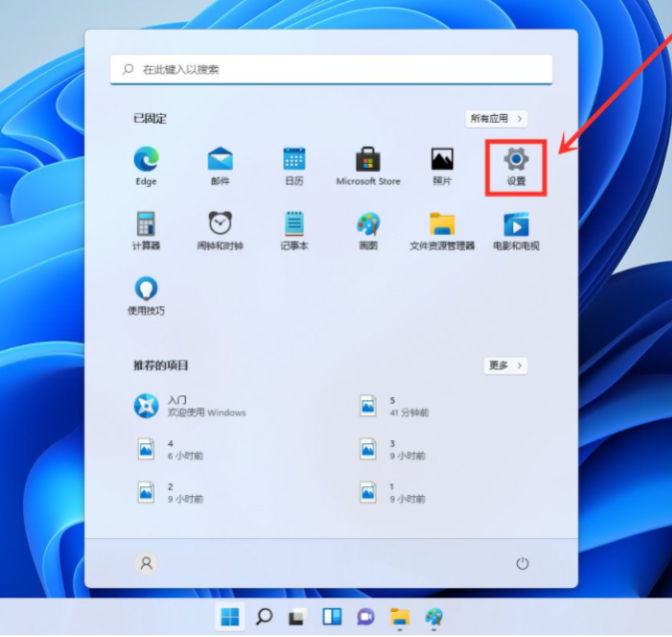Launch Microsoft Store from pinned apps
Viewport: 672px width, 637px height.
[x=368, y=167]
